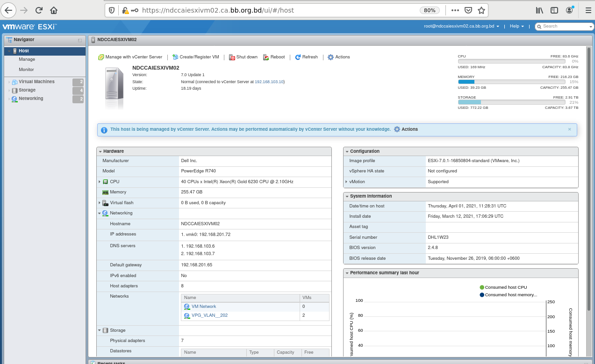595x364 pixels.
Task: Click the Pocket save icon
Action: pyautogui.click(x=468, y=10)
